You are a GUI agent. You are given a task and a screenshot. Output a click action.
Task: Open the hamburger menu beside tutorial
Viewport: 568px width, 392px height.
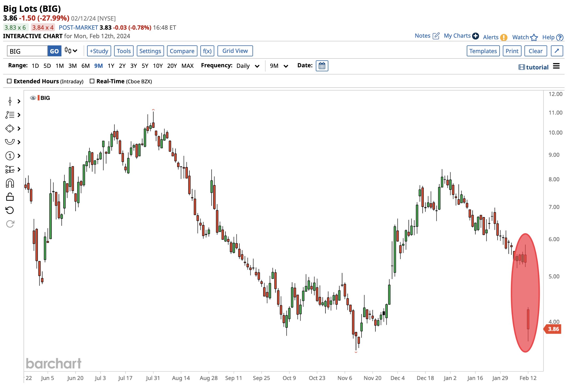(x=556, y=66)
